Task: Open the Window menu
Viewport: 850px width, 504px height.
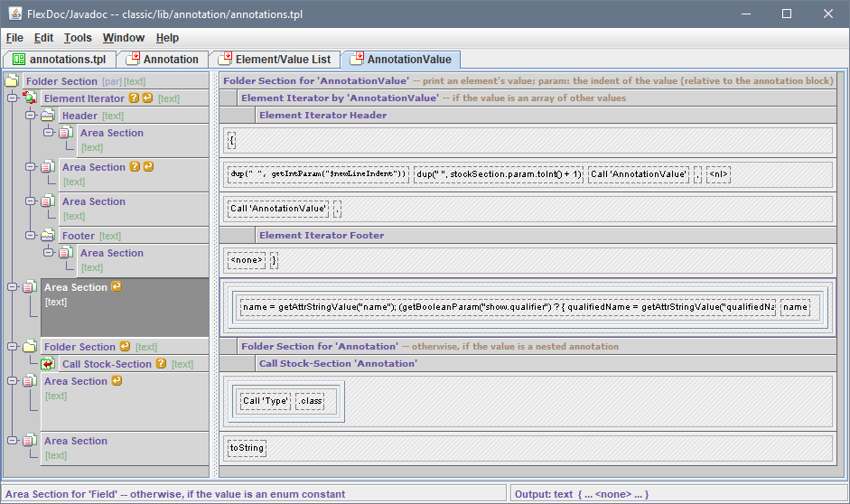Action: pyautogui.click(x=123, y=38)
